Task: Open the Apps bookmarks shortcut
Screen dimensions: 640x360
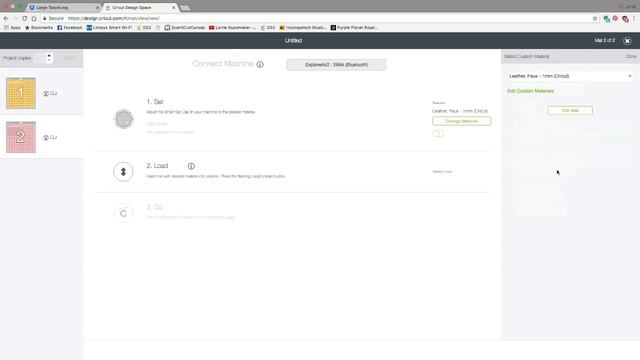Action: tap(12, 28)
